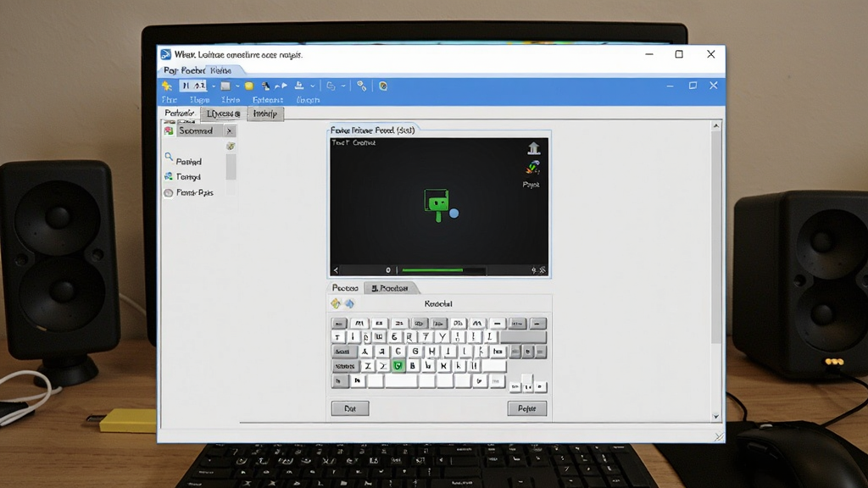Switch to the middle tab in the panel tab row
868x488 pixels.
[x=223, y=114]
